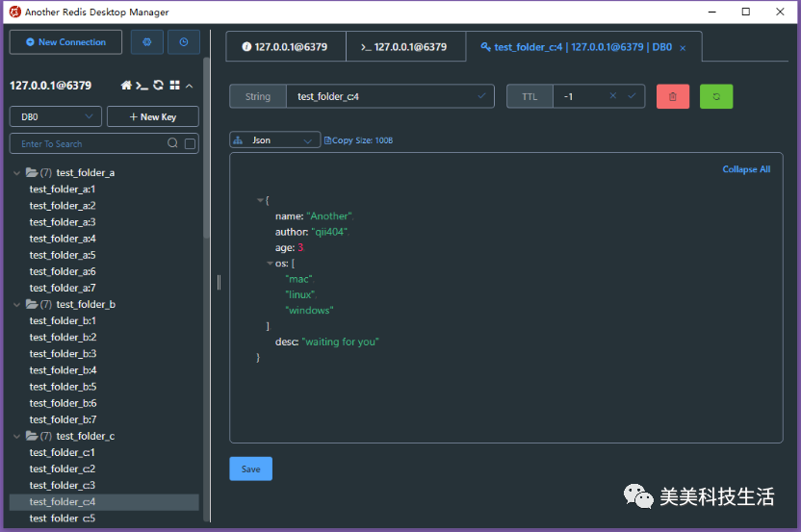Refresh the connection with the sidebar reload icon
The height and width of the screenshot is (532, 801).
coord(159,86)
